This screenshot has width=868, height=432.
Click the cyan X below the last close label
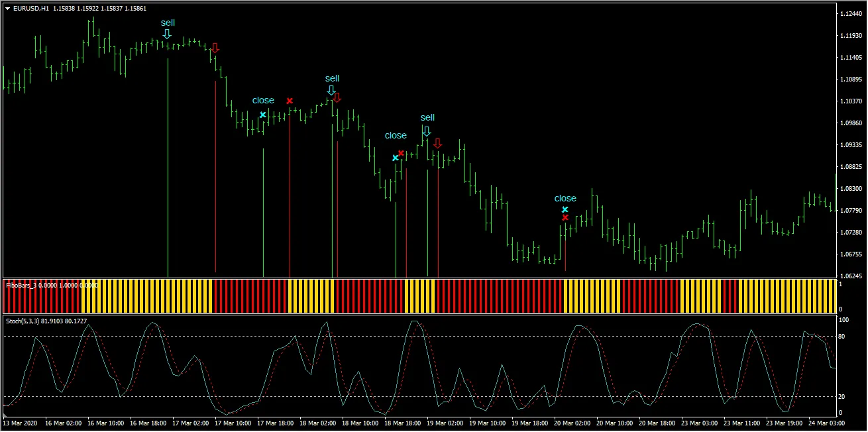565,209
